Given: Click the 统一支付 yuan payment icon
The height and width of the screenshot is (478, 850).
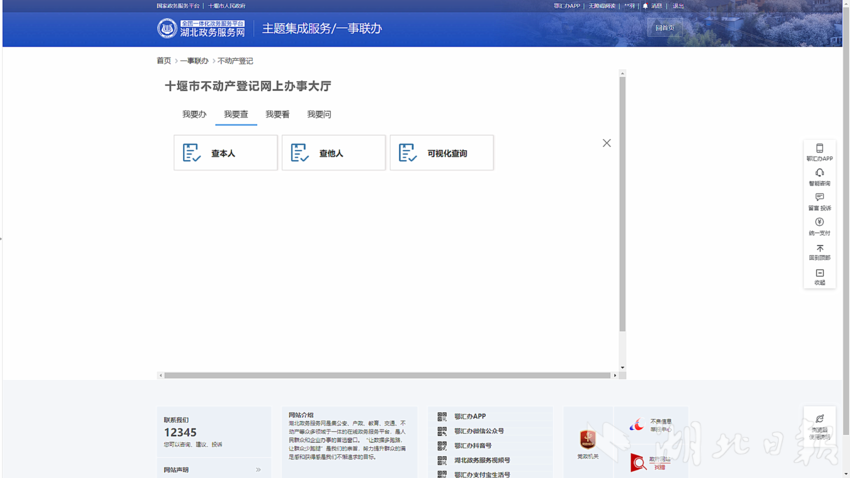Looking at the screenshot, I should [x=819, y=223].
